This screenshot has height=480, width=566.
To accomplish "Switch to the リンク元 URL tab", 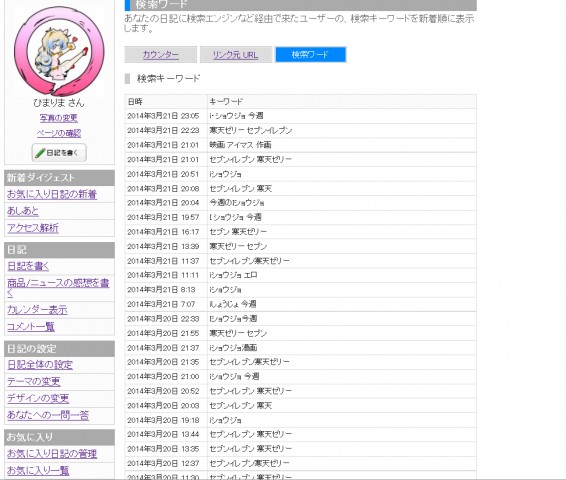I will tap(236, 54).
